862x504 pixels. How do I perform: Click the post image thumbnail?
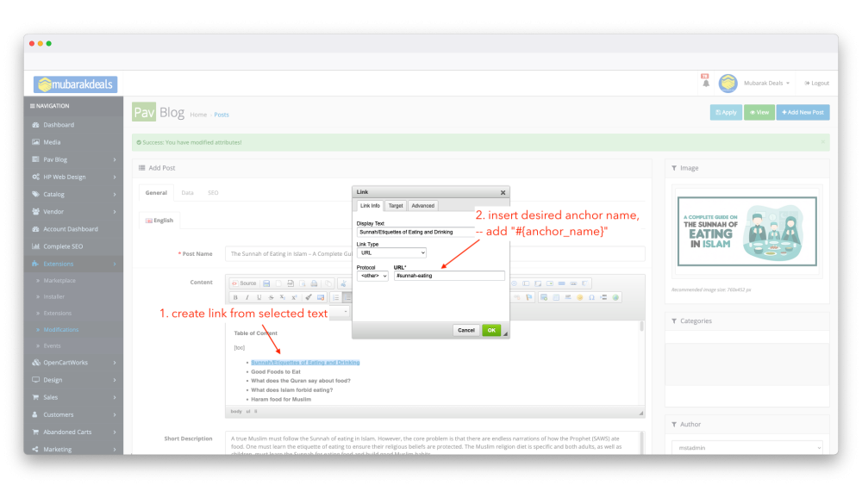pos(746,231)
